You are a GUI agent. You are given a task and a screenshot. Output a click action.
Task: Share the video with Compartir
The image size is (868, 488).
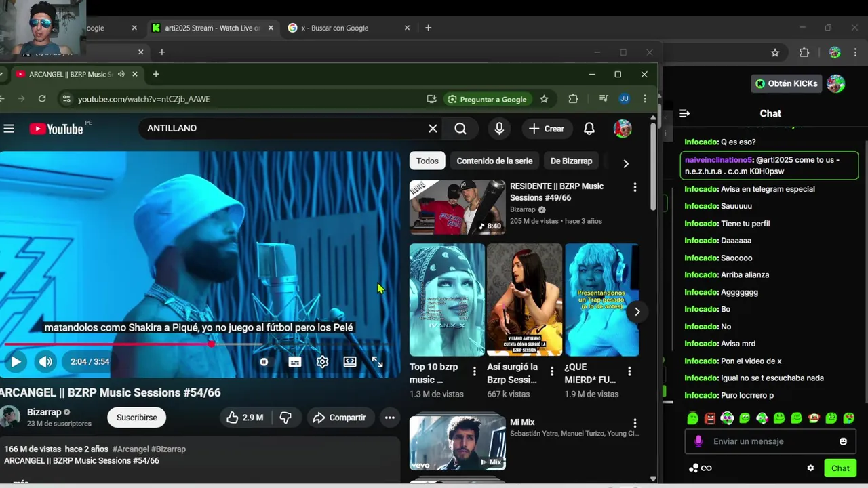[339, 418]
